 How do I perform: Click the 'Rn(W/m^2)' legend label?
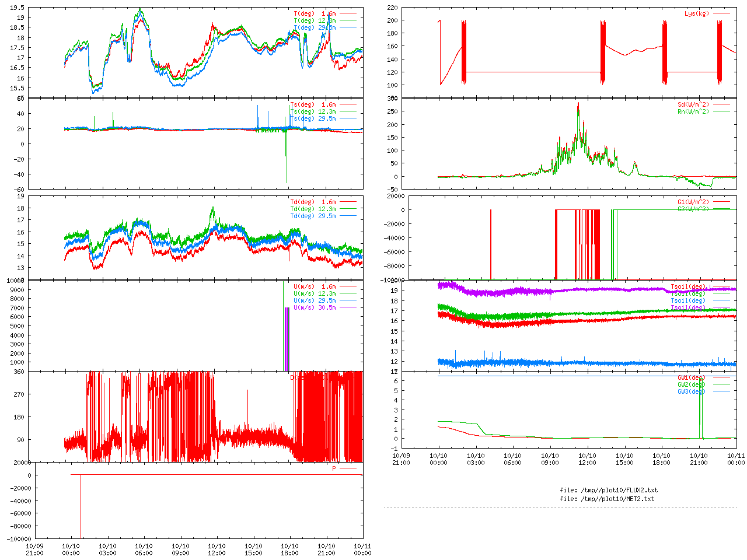[693, 112]
